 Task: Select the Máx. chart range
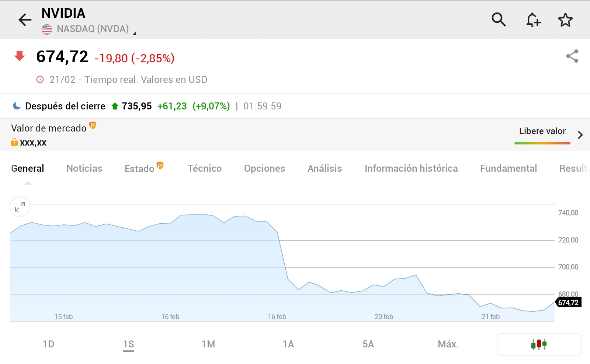pyautogui.click(x=448, y=344)
